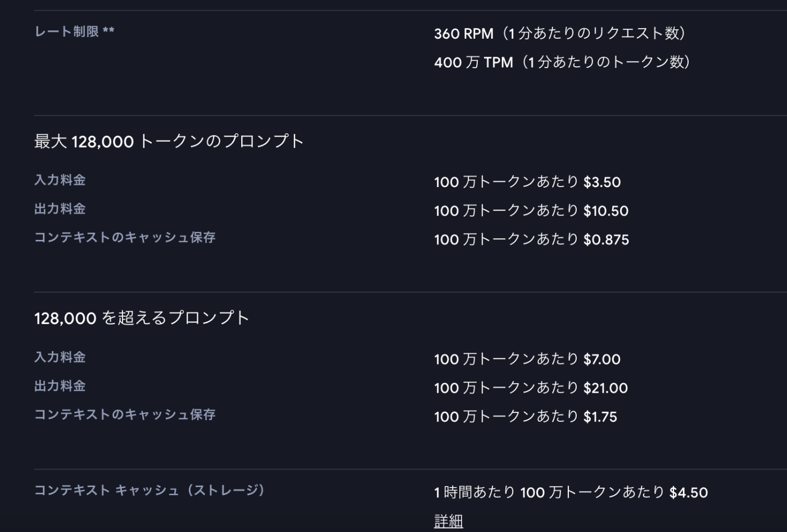Image resolution: width=787 pixels, height=532 pixels.
Task: Click 入力料金 label under 128,000 を超える section
Action: point(60,357)
